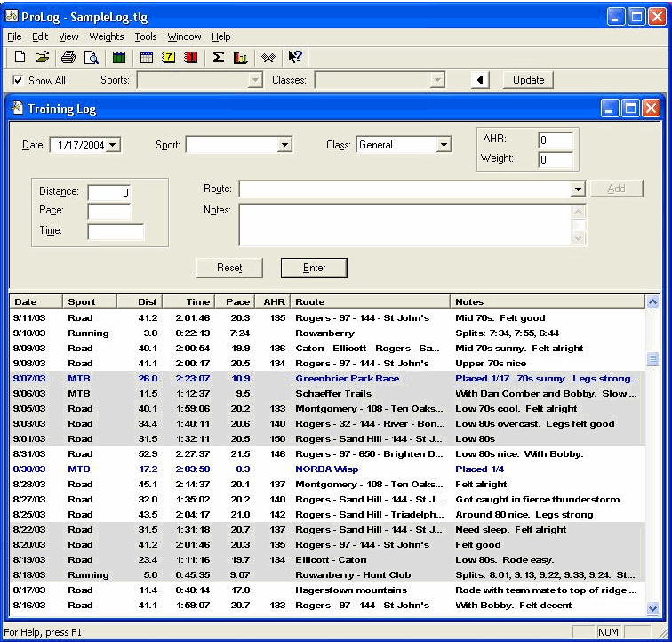
Task: Select the 9/07/03 Greenbrier Park Race entry
Action: point(327,379)
